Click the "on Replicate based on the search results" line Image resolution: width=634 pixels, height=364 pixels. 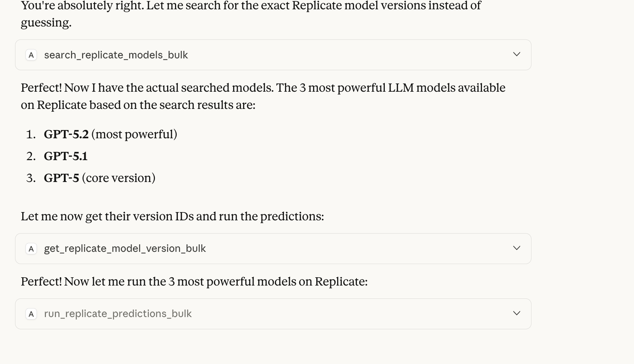(x=138, y=105)
